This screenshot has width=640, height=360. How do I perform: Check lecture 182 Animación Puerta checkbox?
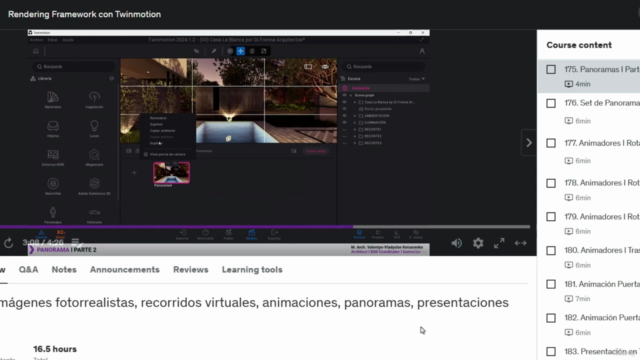tap(551, 318)
